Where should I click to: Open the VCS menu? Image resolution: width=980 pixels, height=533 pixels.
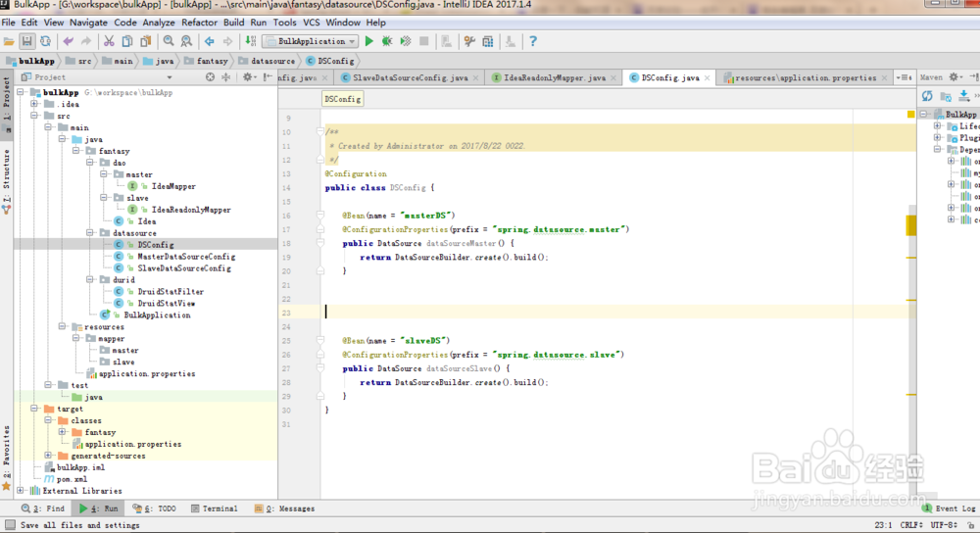click(312, 23)
